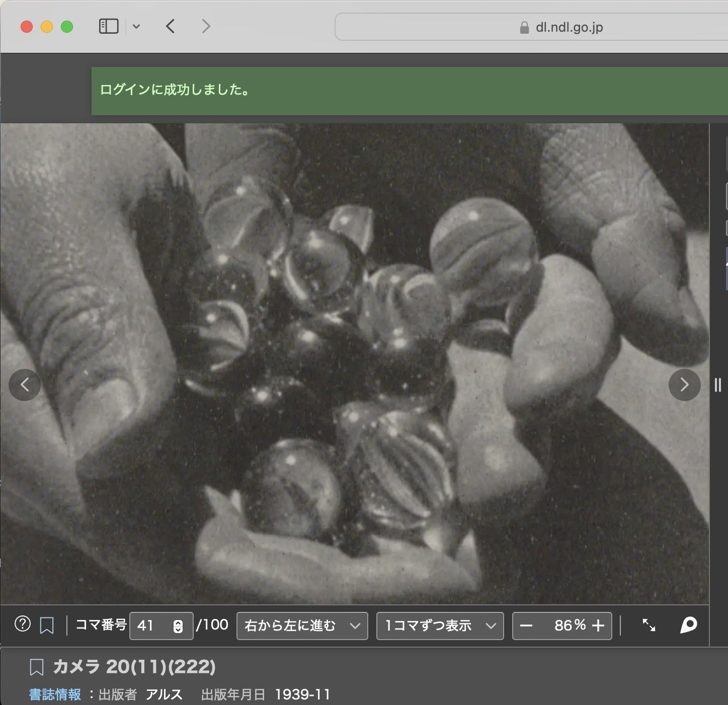Viewport: 728px width, 705px height.
Task: Zoom in with the plus button
Action: tap(598, 625)
